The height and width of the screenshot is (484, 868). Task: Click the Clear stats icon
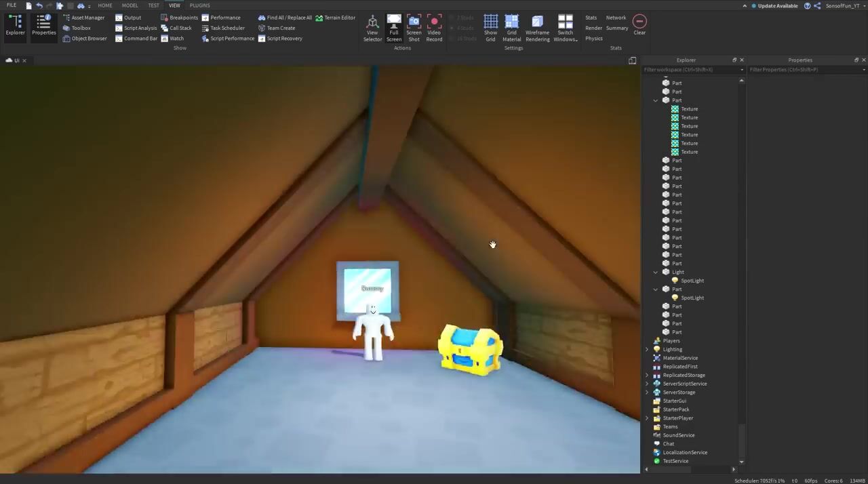coord(639,24)
